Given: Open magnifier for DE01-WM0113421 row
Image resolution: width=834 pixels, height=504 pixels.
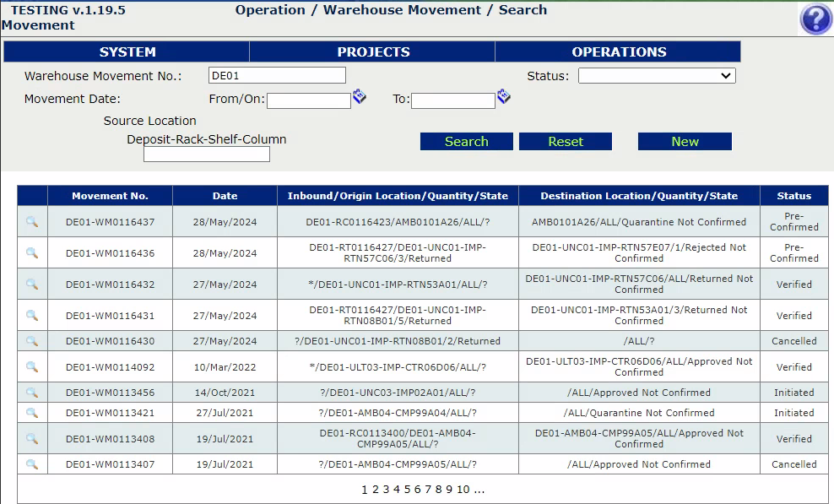Looking at the screenshot, I should (x=32, y=413).
